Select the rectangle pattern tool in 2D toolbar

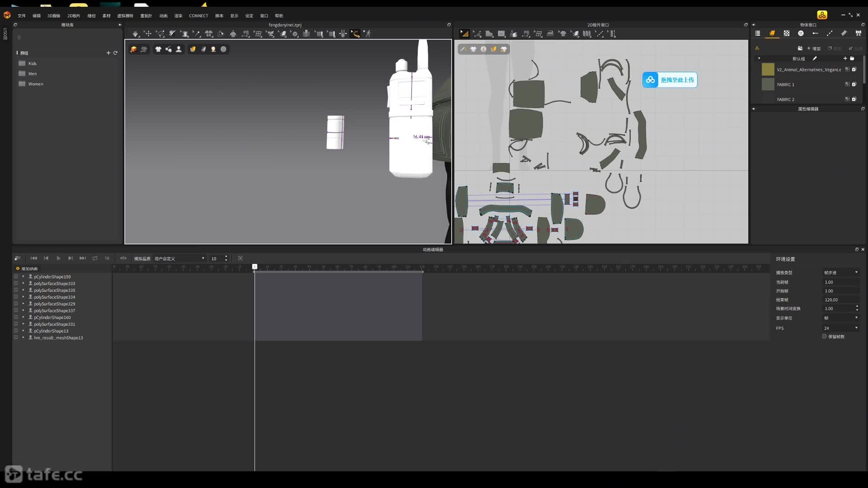click(x=501, y=34)
